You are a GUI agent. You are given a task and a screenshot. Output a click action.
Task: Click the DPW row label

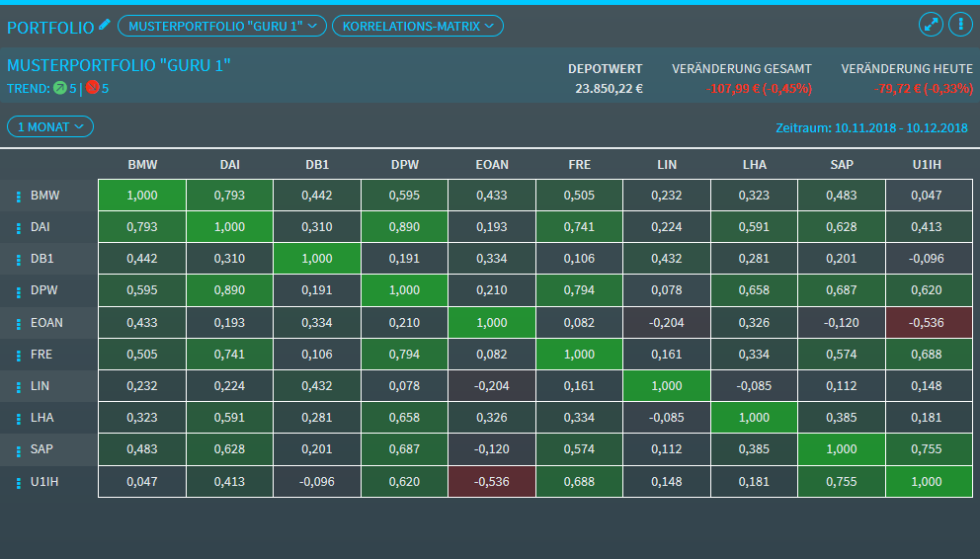pos(44,291)
